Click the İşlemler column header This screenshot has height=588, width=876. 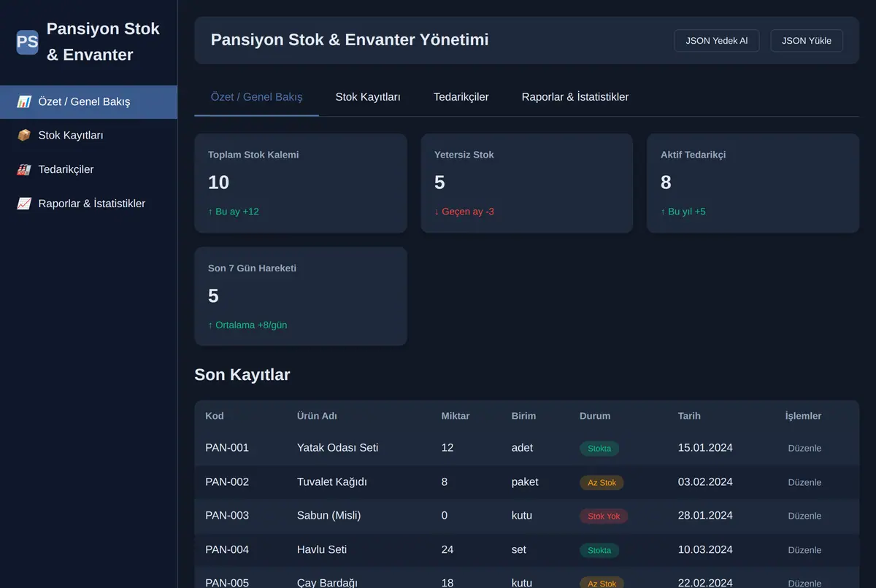pyautogui.click(x=803, y=416)
